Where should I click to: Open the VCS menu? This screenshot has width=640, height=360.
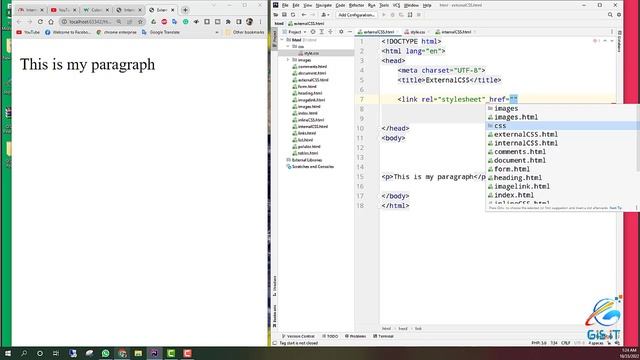click(x=396, y=5)
